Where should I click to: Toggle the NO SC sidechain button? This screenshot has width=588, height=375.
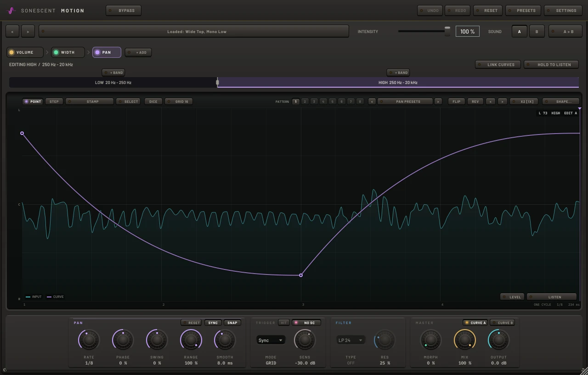click(x=306, y=323)
